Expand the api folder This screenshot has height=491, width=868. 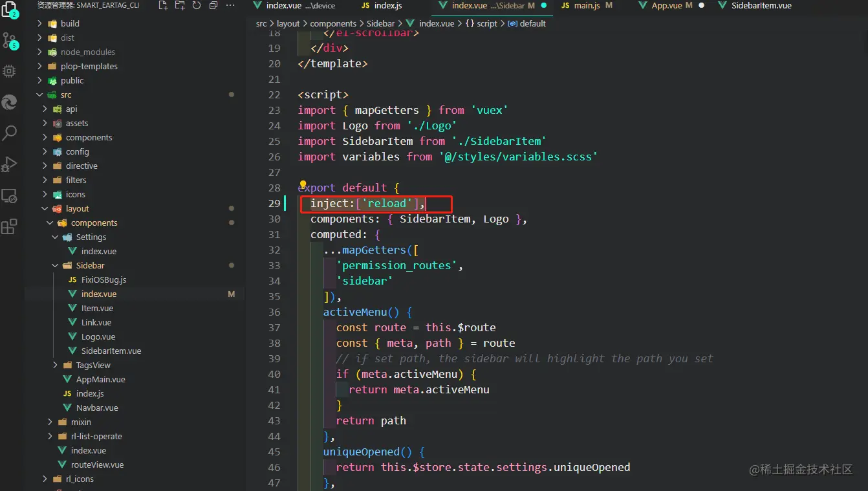pyautogui.click(x=45, y=109)
